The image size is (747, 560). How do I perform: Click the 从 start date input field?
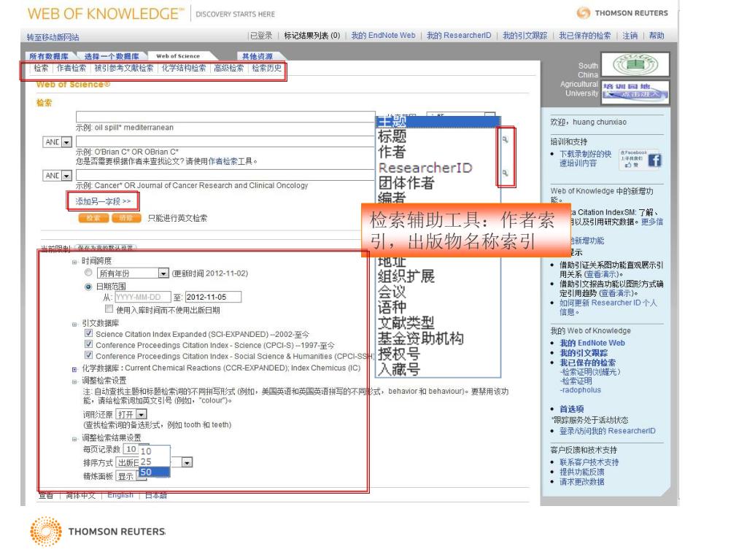[x=142, y=297]
